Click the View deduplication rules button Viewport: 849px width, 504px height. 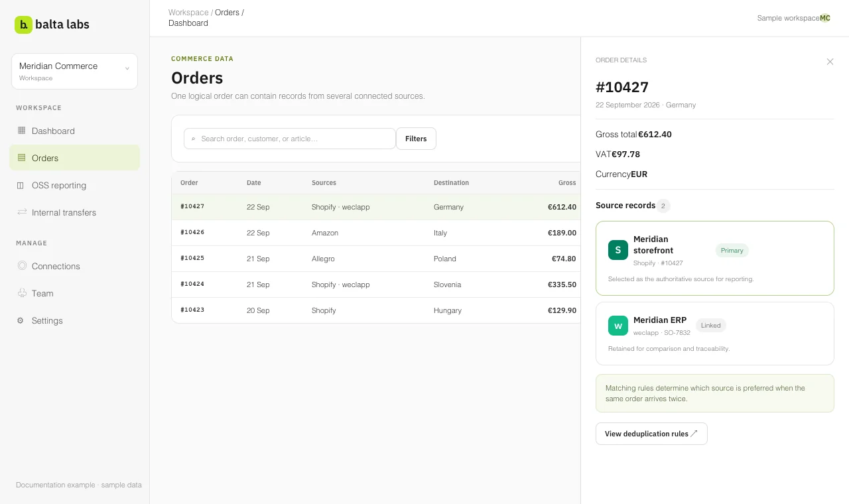[651, 434]
